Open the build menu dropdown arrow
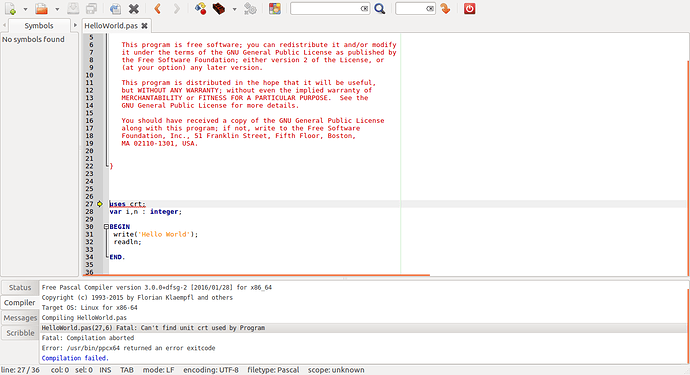 click(x=234, y=9)
